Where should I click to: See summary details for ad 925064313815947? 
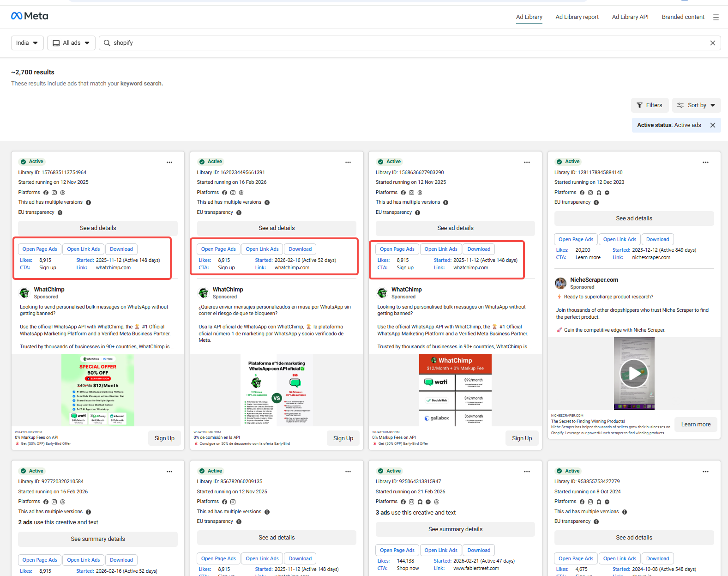pos(455,529)
